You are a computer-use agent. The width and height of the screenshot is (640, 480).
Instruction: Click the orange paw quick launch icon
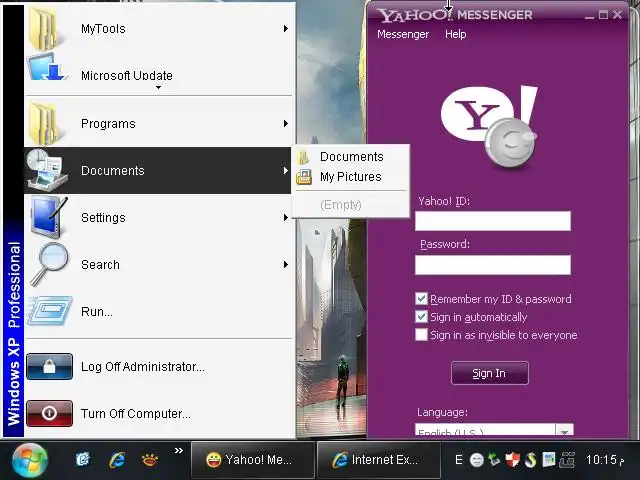[x=150, y=460]
